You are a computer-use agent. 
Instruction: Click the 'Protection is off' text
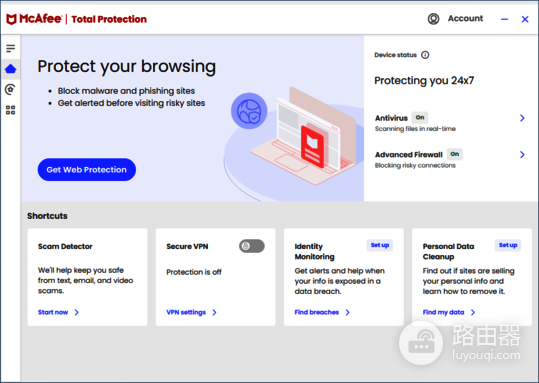click(194, 272)
